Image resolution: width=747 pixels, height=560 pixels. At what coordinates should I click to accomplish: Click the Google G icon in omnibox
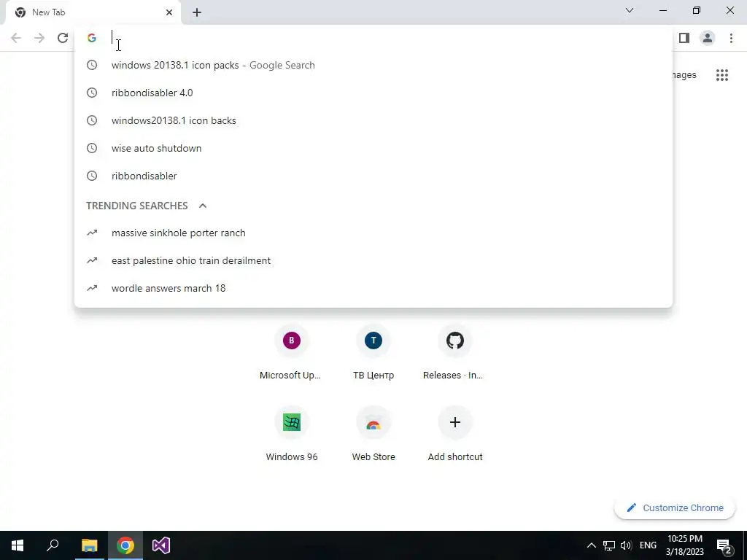pos(92,38)
